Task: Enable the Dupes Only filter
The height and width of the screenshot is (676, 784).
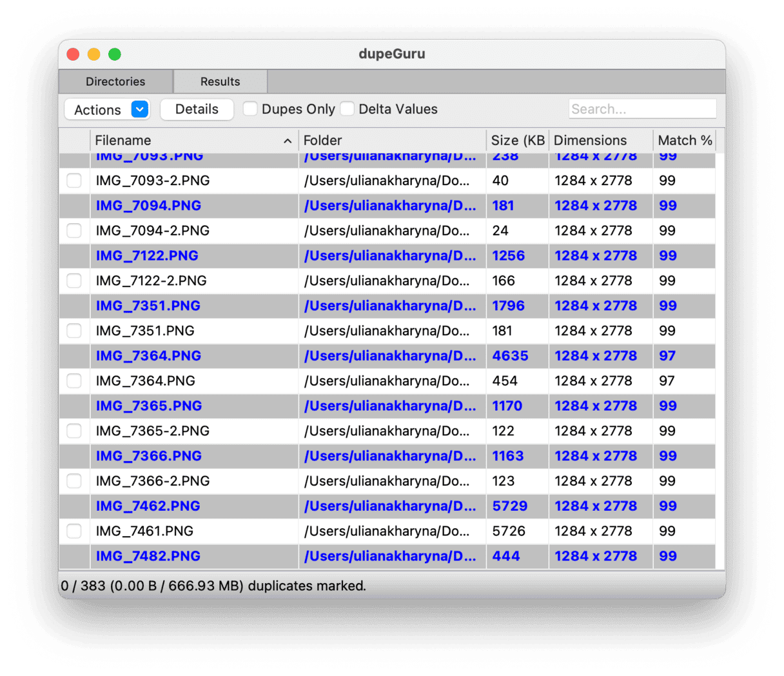Action: pos(250,109)
